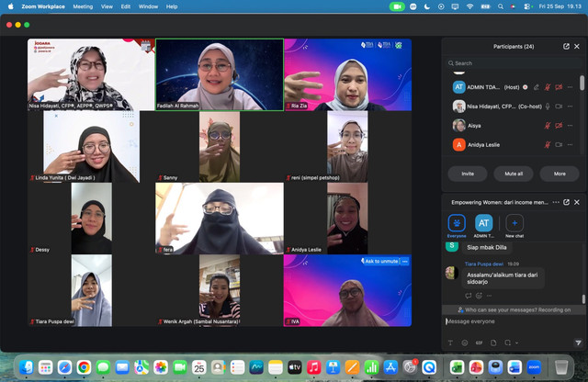
Task: Send the chat message
Action: click(x=578, y=343)
